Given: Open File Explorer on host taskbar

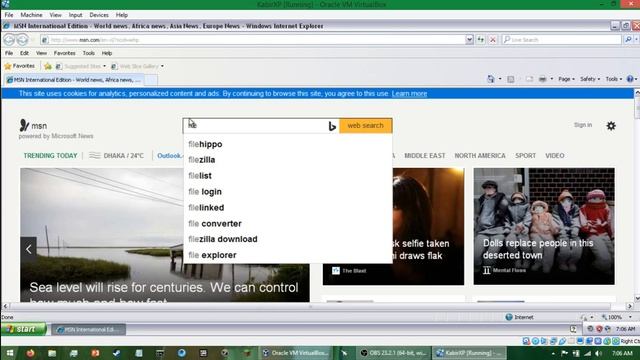Looking at the screenshot, I should click(x=52, y=353).
